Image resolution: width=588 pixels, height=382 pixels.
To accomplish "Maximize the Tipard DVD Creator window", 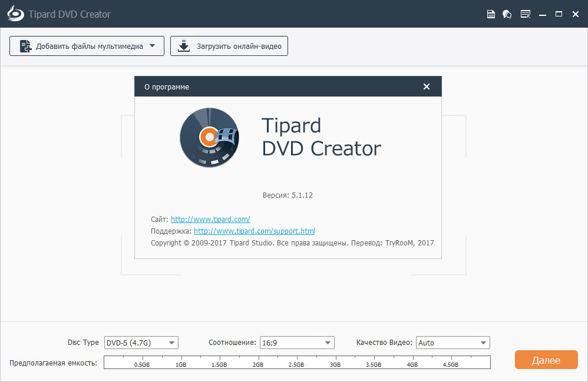I will (559, 14).
